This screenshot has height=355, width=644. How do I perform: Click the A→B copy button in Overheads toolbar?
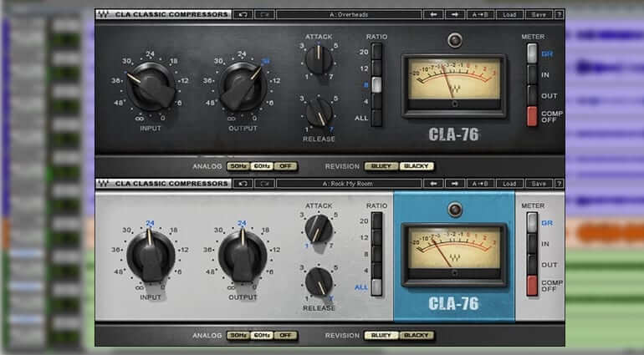[x=481, y=14]
